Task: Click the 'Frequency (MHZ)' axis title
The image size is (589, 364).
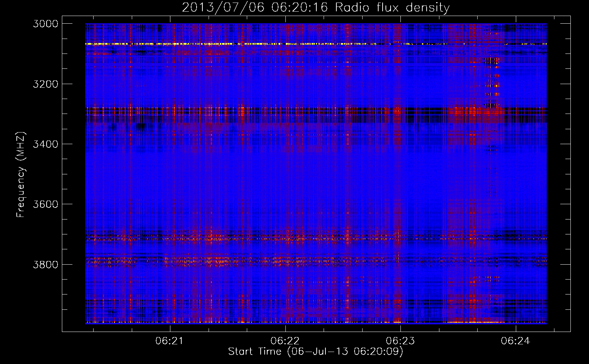Action: (x=21, y=174)
